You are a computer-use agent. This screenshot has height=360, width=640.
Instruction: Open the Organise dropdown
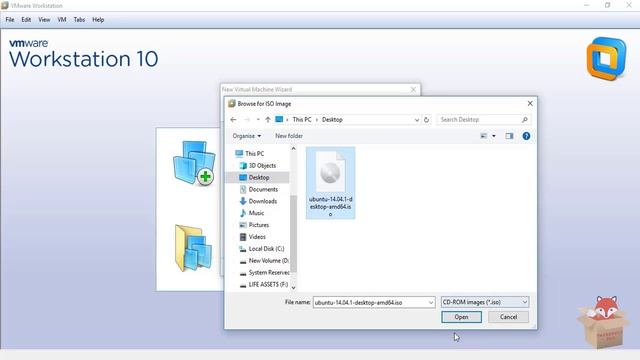coord(247,136)
